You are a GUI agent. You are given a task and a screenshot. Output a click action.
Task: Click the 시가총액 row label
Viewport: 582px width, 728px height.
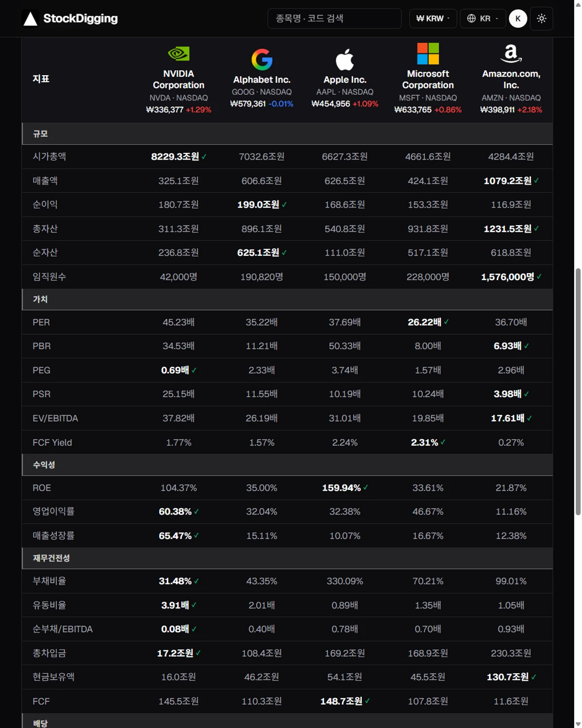pyautogui.click(x=49, y=156)
